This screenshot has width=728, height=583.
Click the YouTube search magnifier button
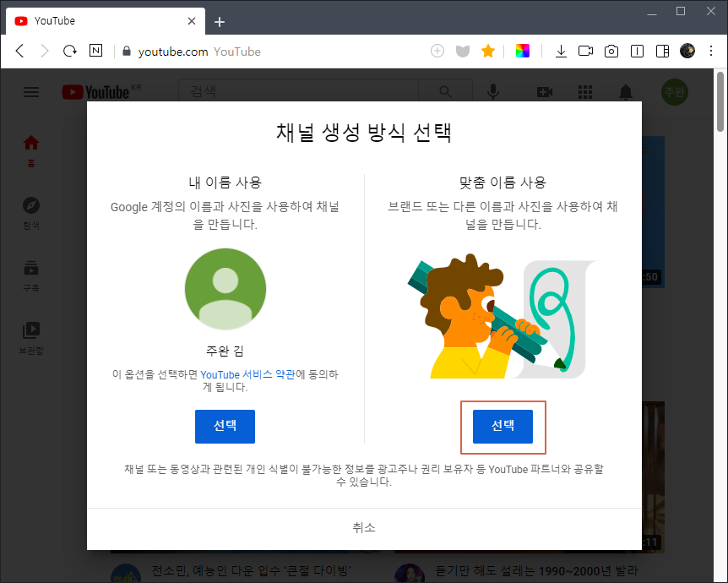(x=445, y=92)
